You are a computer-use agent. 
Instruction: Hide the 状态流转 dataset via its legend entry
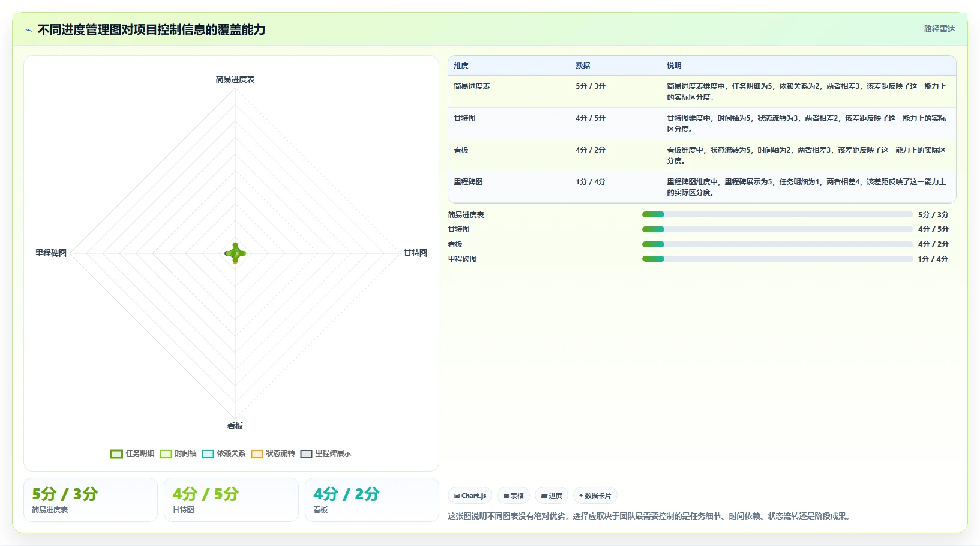click(273, 453)
